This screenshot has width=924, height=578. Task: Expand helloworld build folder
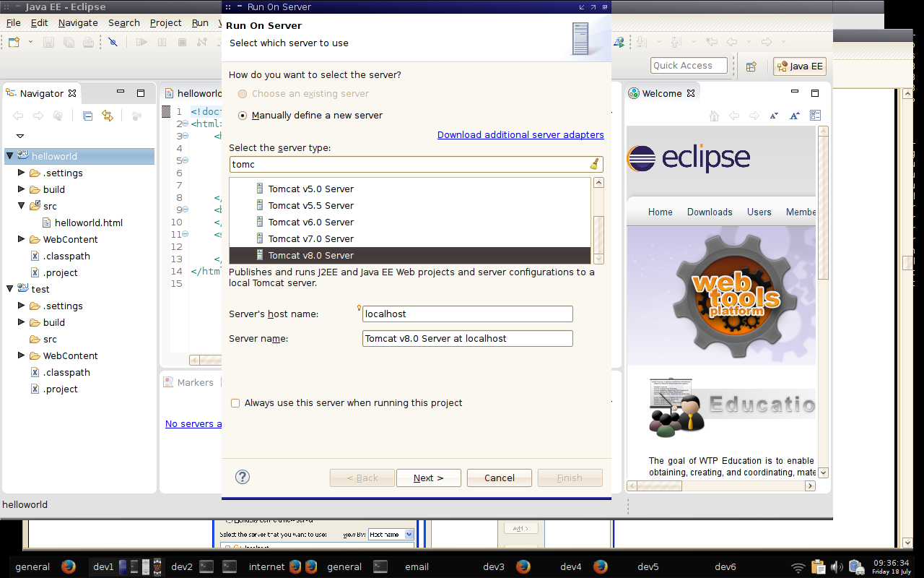[22, 189]
